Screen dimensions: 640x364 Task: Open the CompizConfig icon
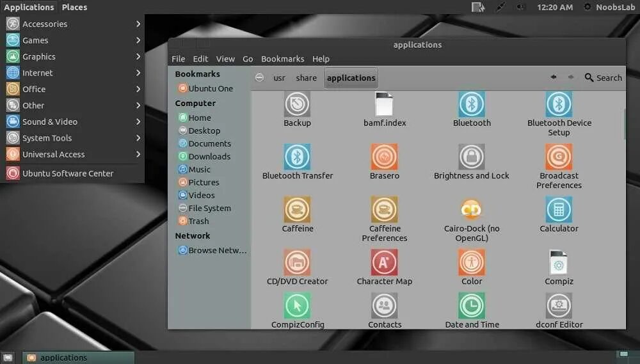pos(297,306)
